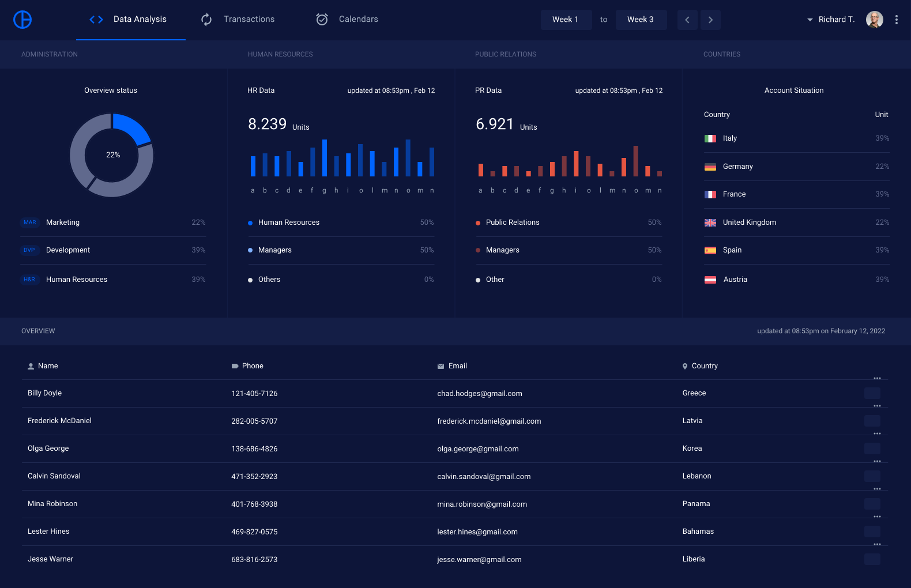Image resolution: width=911 pixels, height=588 pixels.
Task: Click the Austria flag icon
Action: [710, 280]
